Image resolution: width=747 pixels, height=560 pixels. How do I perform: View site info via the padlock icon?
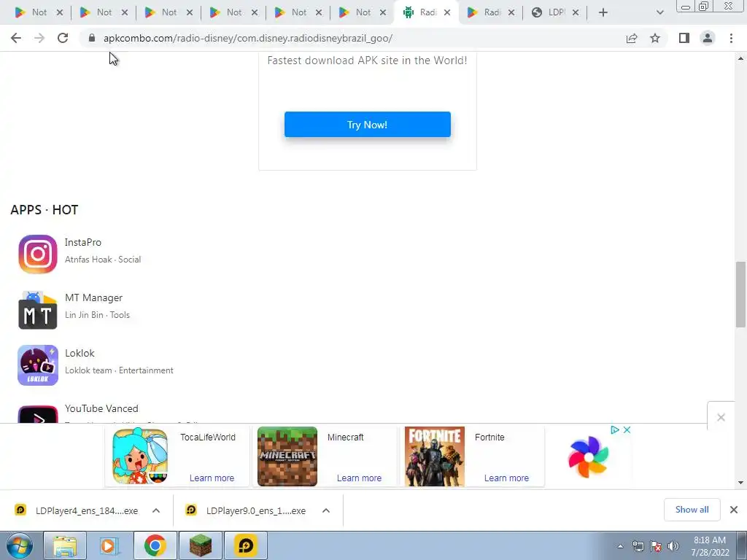pyautogui.click(x=92, y=38)
